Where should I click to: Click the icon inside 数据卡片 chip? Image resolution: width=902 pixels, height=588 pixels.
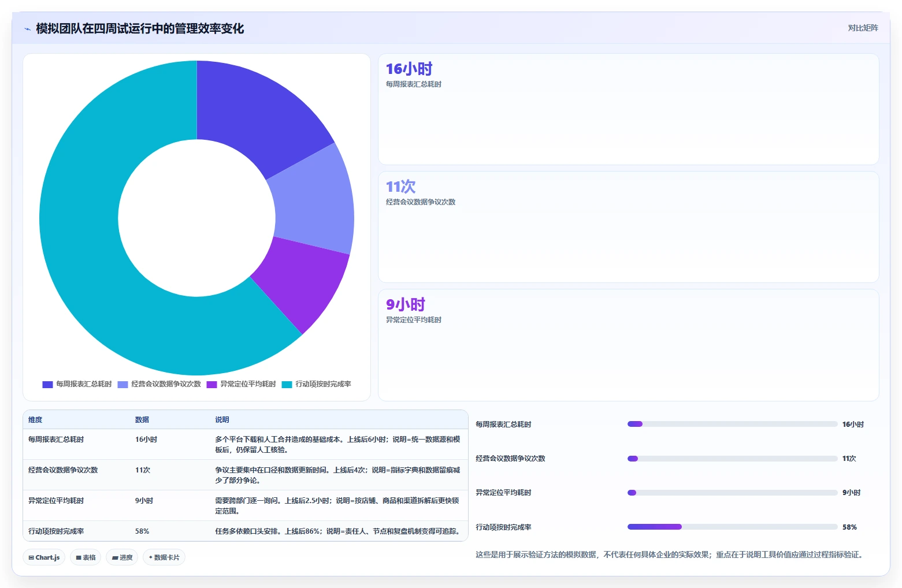pyautogui.click(x=151, y=557)
